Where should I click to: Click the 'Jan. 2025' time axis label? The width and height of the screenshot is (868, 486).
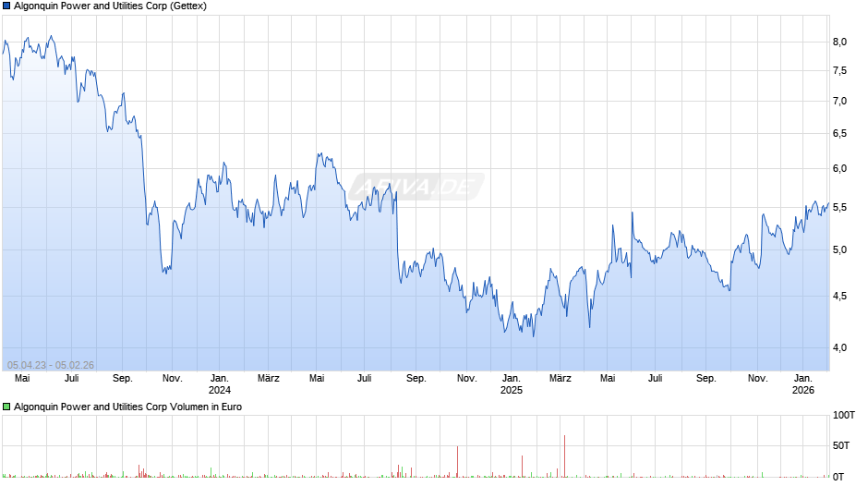tap(512, 384)
